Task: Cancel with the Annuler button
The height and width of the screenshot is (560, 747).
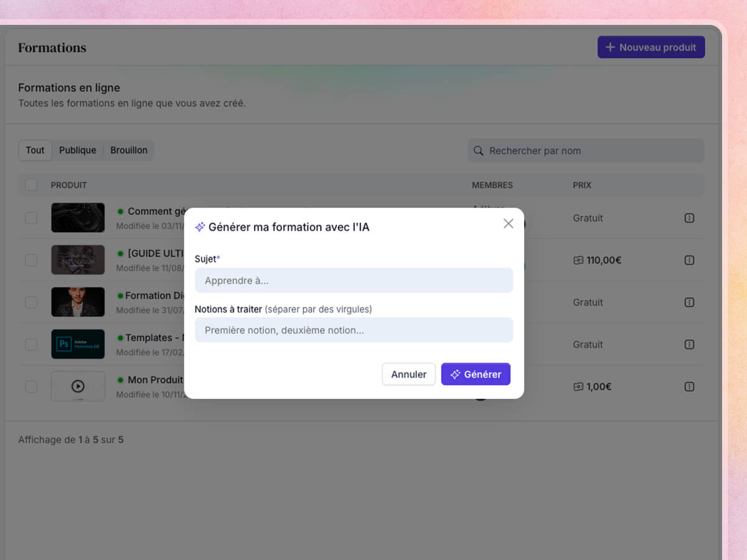Action: [x=408, y=374]
